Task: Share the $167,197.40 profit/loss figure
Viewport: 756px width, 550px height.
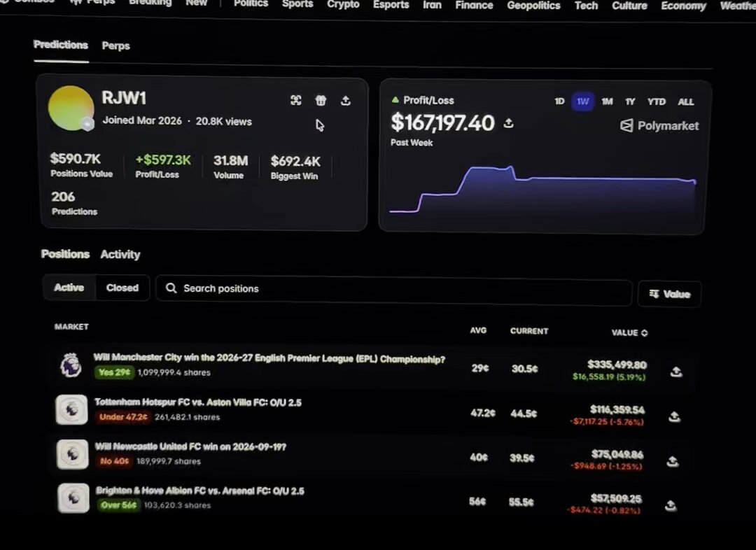Action: 508,123
